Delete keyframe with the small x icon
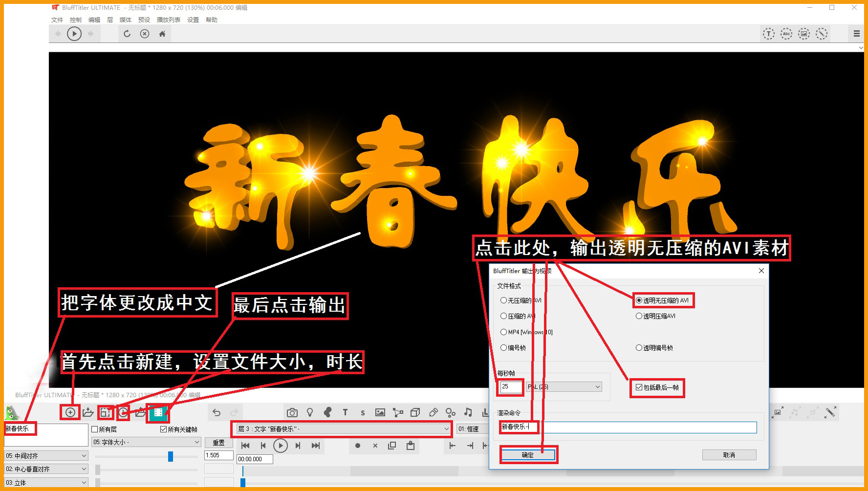The image size is (868, 491). pyautogui.click(x=375, y=446)
